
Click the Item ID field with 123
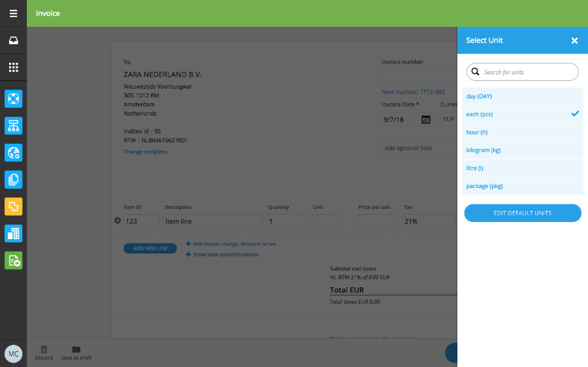point(141,221)
